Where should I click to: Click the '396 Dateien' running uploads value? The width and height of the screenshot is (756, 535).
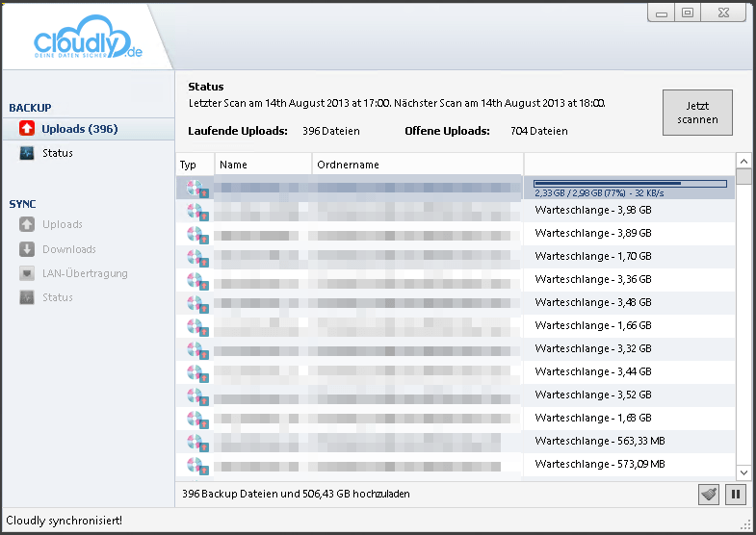click(330, 131)
